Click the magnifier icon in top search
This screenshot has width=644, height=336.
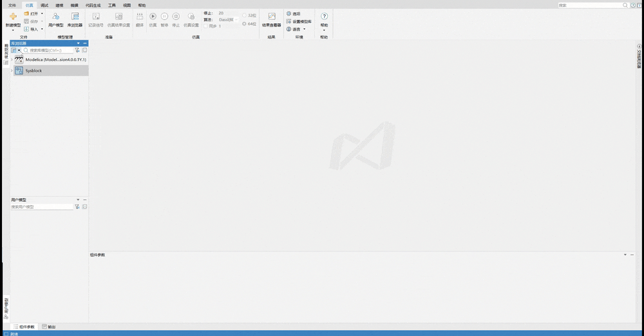pos(625,5)
